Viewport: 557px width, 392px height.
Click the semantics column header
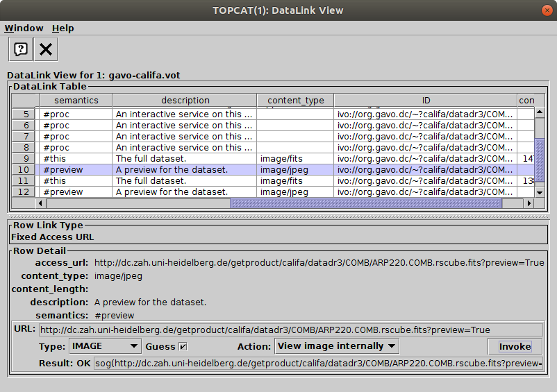76,101
